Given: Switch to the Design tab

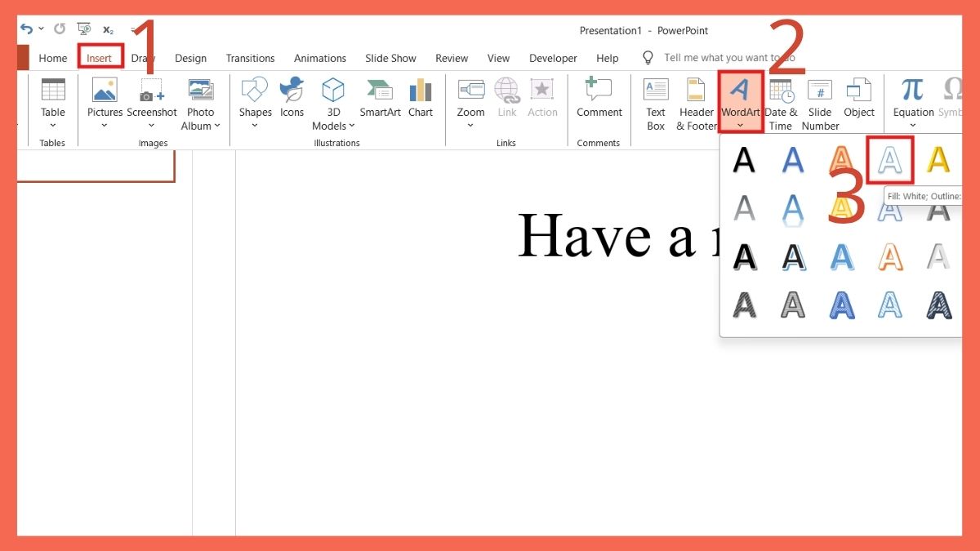Looking at the screenshot, I should click(190, 58).
